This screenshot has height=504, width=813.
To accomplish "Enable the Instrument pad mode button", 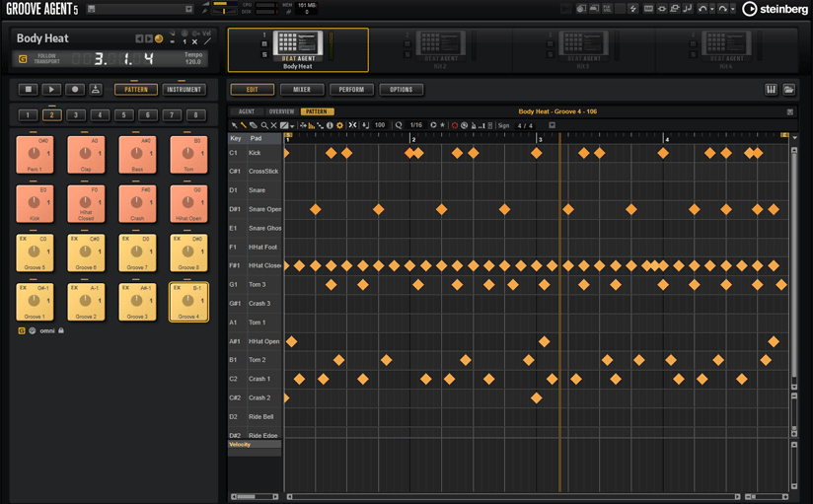I will point(185,90).
